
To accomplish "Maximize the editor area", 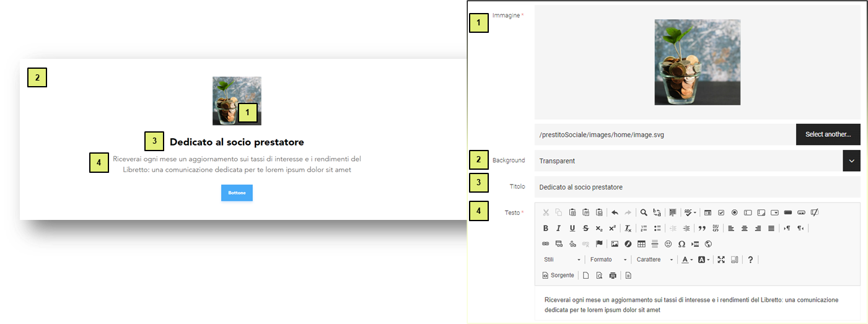I will (x=721, y=260).
